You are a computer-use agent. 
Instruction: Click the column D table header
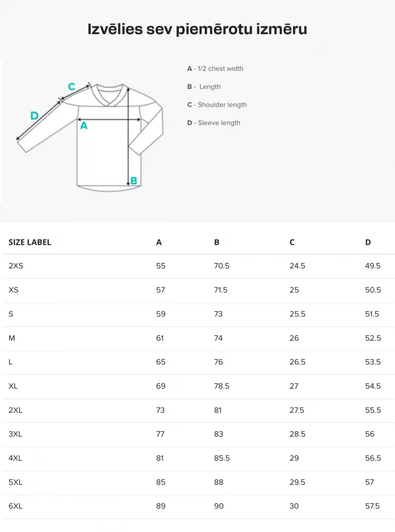(x=368, y=242)
